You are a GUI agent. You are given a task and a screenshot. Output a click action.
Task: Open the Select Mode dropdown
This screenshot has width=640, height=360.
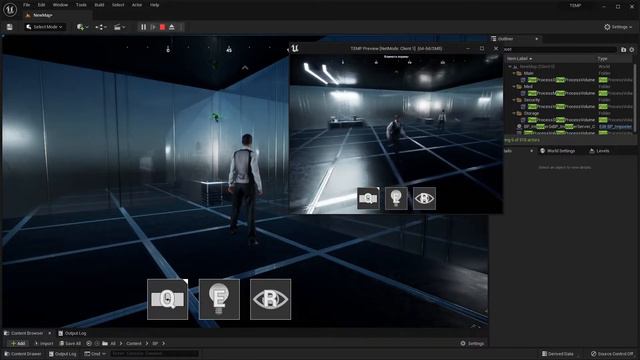pyautogui.click(x=44, y=27)
